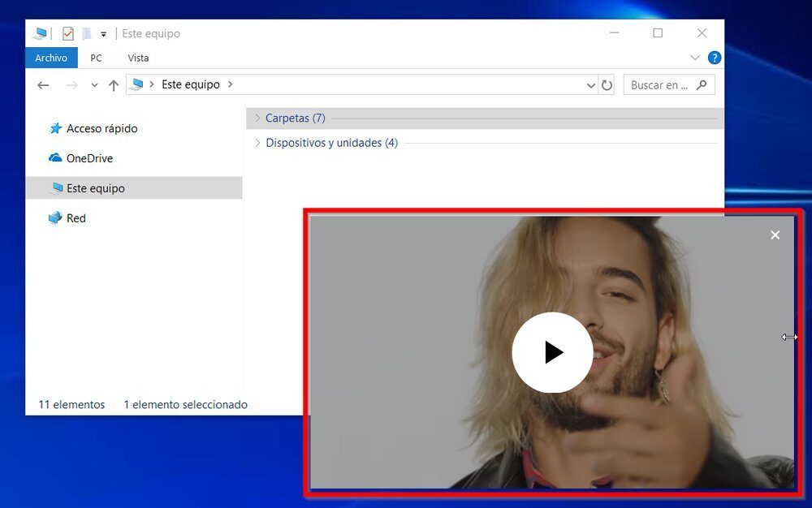Screen dimensions: 812x508
Task: Click the computer icon in address bar
Action: click(136, 84)
